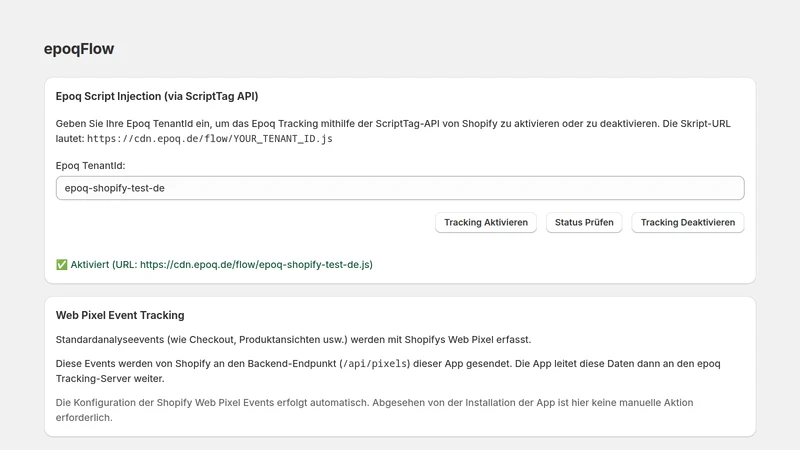Click the Tracking Aktivieren button
Image resolution: width=800 pixels, height=450 pixels.
pos(485,222)
